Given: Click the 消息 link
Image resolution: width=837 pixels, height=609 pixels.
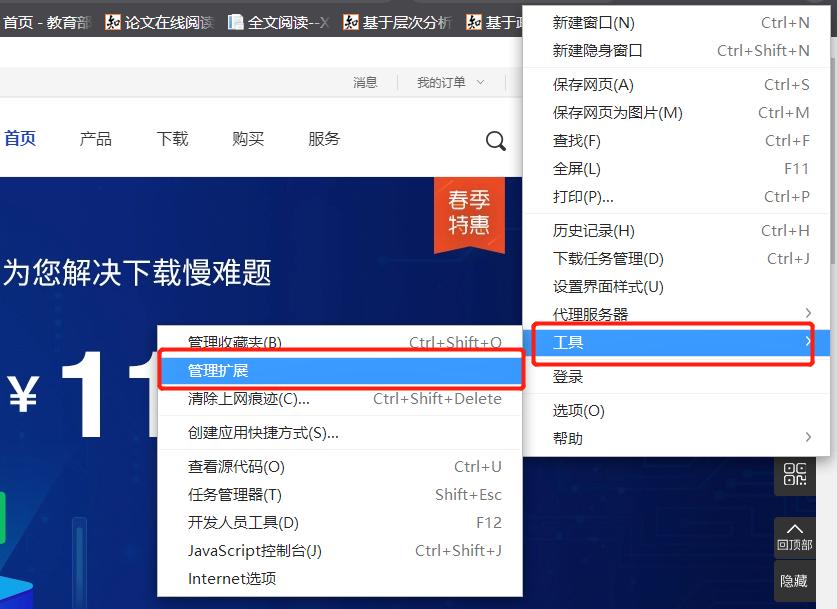Looking at the screenshot, I should [365, 82].
